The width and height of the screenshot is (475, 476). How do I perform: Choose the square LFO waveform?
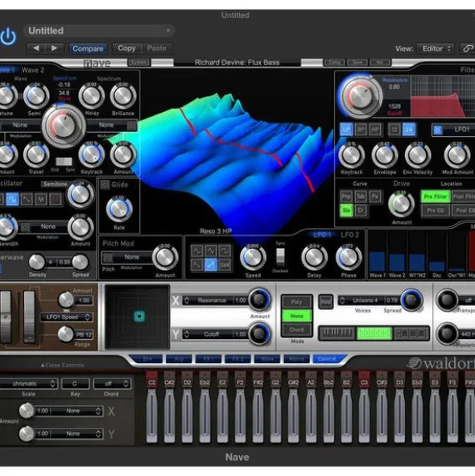click(x=225, y=251)
